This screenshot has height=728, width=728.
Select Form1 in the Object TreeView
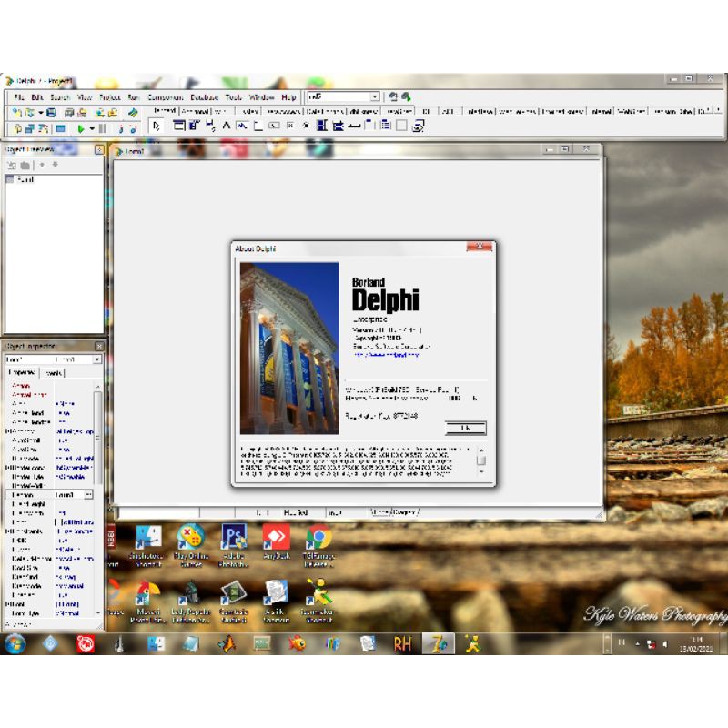[x=24, y=179]
